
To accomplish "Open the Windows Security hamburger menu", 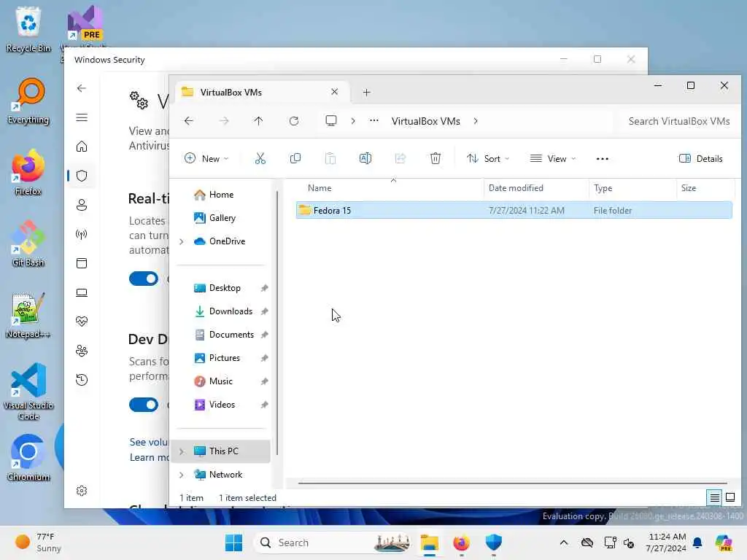I will [82, 117].
